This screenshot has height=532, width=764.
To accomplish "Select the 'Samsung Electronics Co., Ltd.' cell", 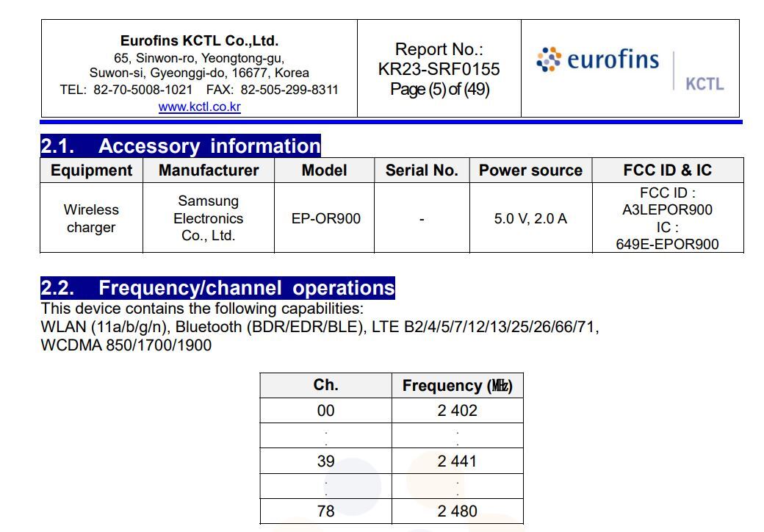I will click(x=209, y=218).
